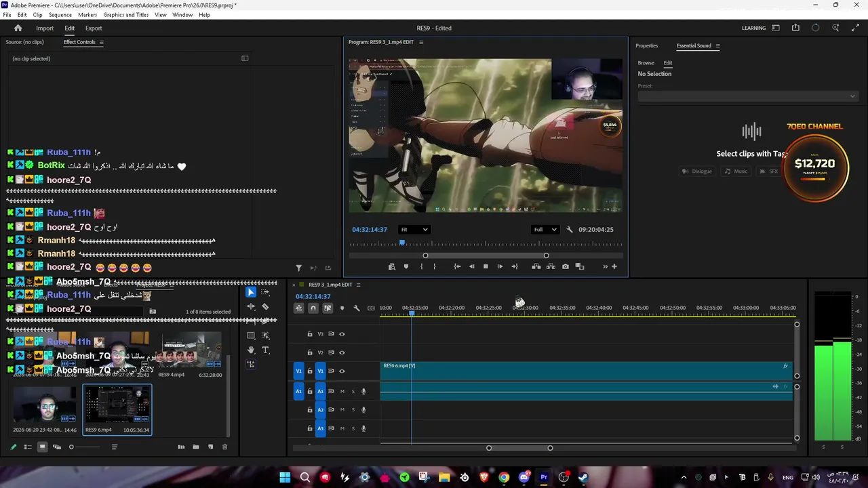The height and width of the screenshot is (488, 868).
Task: Activate the Hand tool
Action: click(x=251, y=350)
